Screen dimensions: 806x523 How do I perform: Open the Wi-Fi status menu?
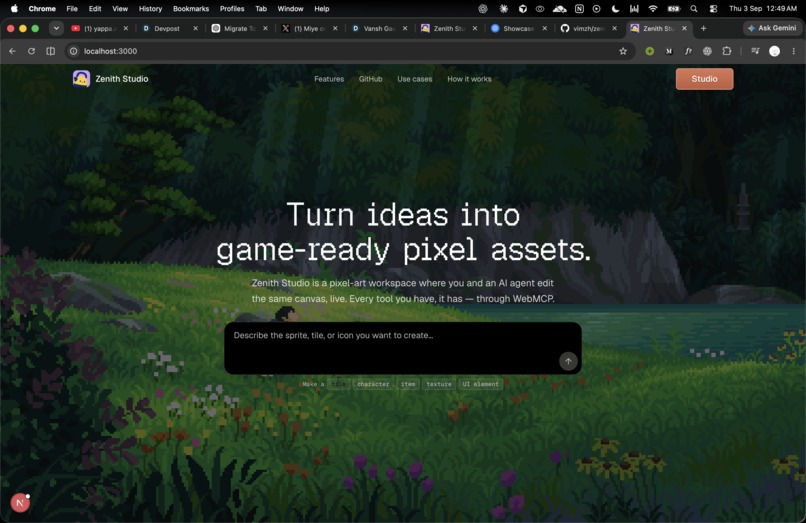click(653, 8)
